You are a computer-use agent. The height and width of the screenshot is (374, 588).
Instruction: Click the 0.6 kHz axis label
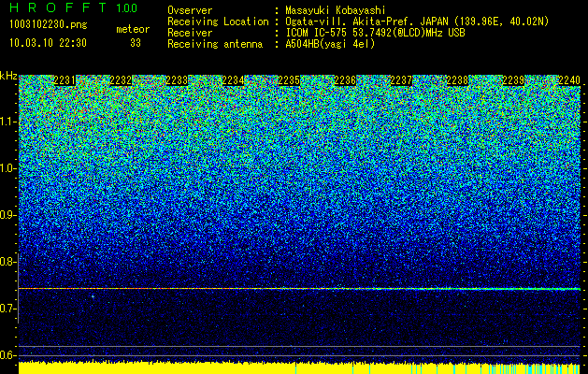(8, 355)
